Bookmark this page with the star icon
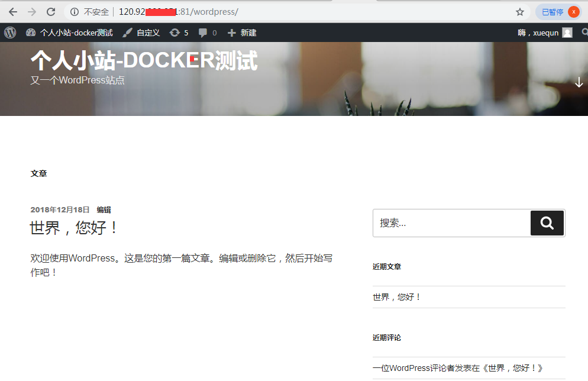Screen dimensions: 588x381 click(x=520, y=12)
